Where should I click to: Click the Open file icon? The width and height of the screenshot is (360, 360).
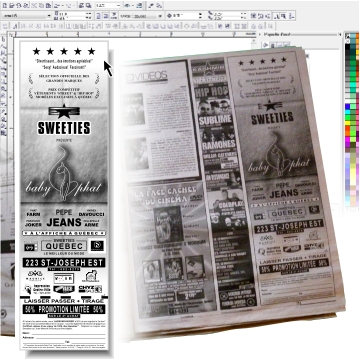(x=12, y=6)
